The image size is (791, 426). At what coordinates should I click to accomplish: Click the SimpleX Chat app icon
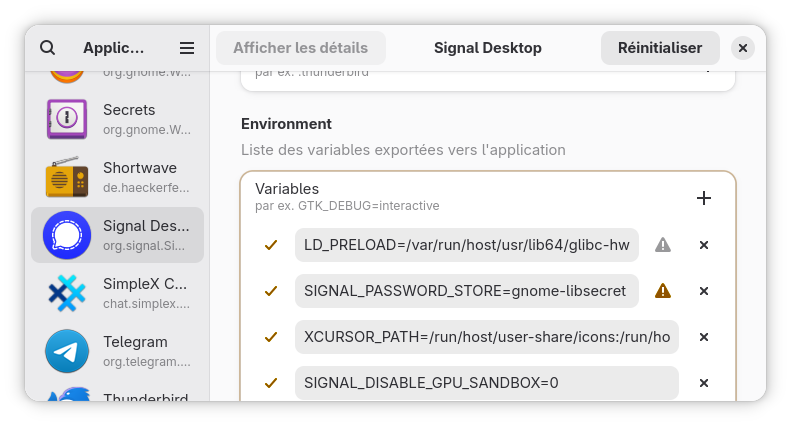67,293
